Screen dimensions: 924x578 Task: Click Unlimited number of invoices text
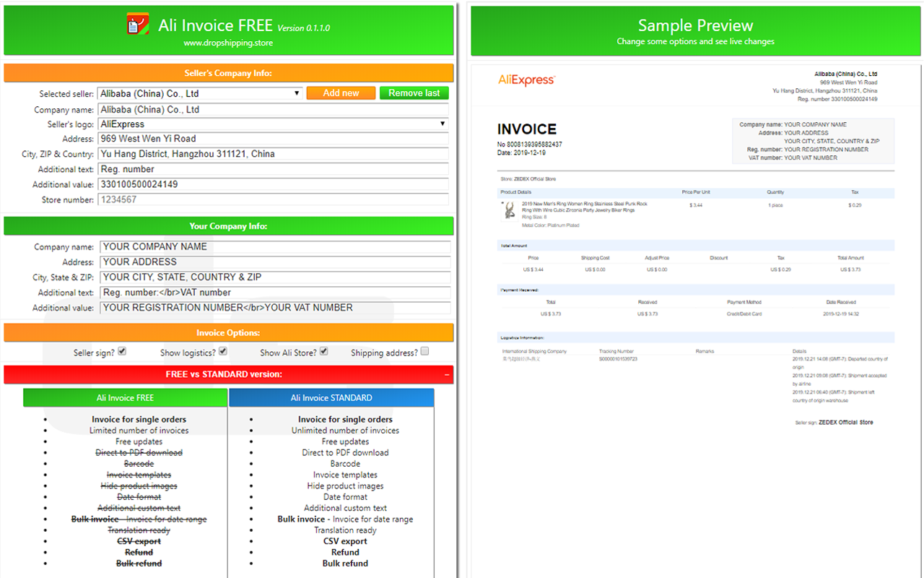coord(345,431)
